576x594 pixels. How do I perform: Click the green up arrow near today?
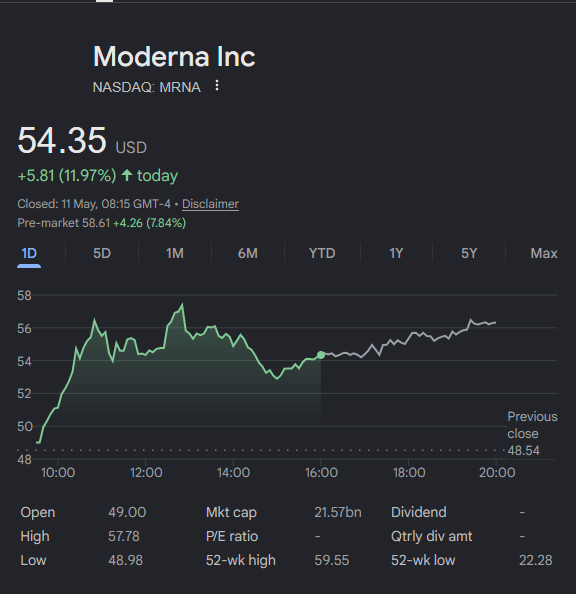tap(127, 175)
